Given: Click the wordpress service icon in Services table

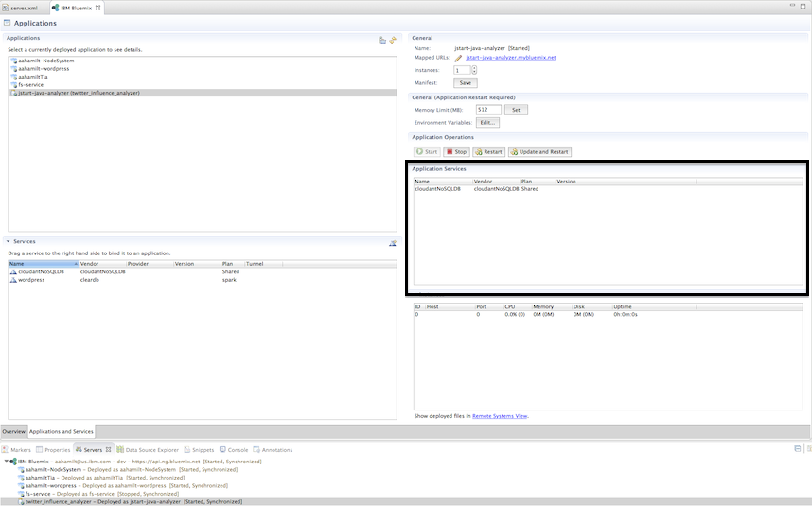Looking at the screenshot, I should 13,280.
